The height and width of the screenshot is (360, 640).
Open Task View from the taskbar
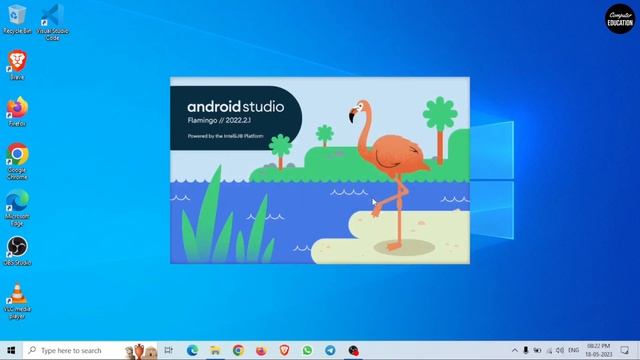point(169,350)
